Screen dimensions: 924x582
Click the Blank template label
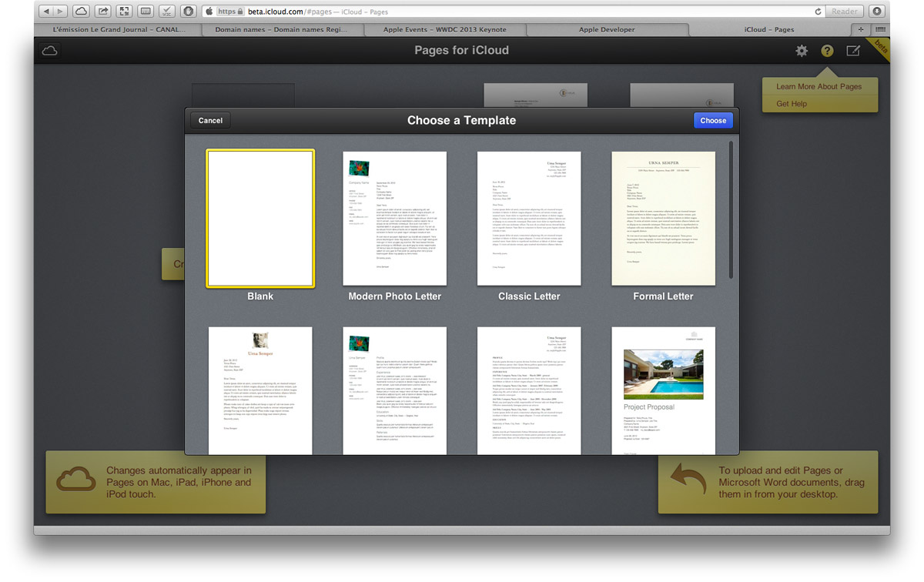pos(260,296)
